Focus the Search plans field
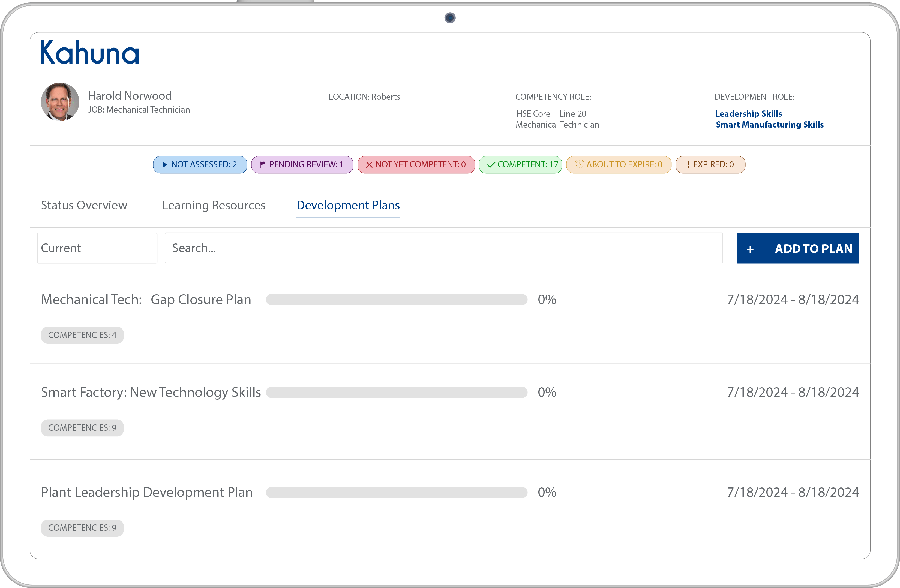Screen dimensions: 900x588 [443, 248]
